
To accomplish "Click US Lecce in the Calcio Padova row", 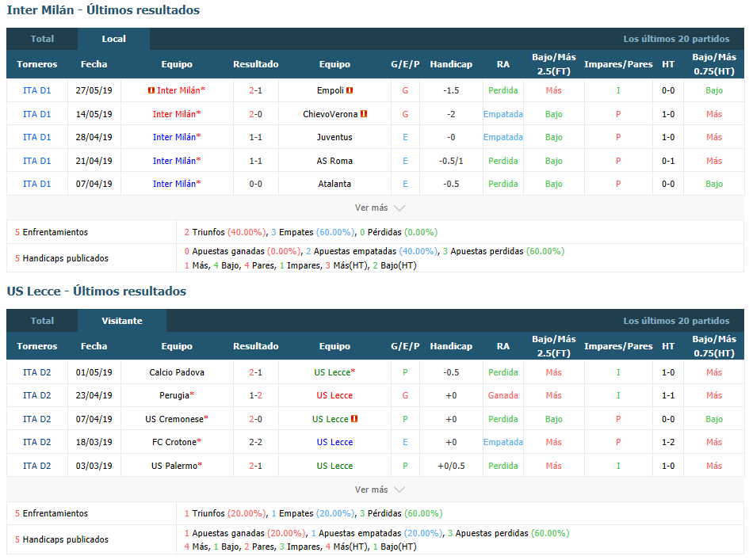I will coord(332,372).
